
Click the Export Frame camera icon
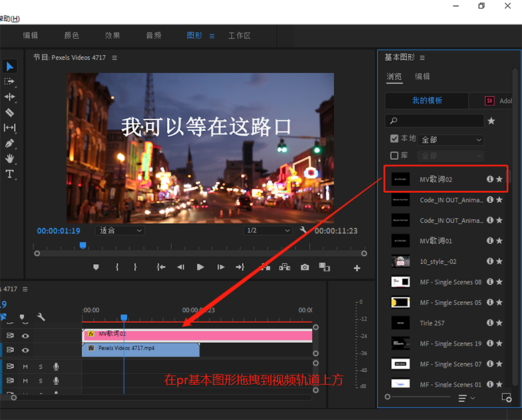tap(305, 267)
